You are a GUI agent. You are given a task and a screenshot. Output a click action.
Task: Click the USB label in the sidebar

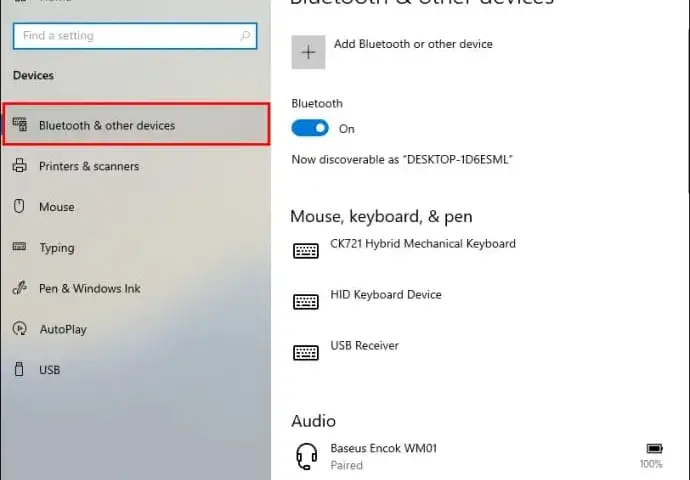[x=50, y=370]
